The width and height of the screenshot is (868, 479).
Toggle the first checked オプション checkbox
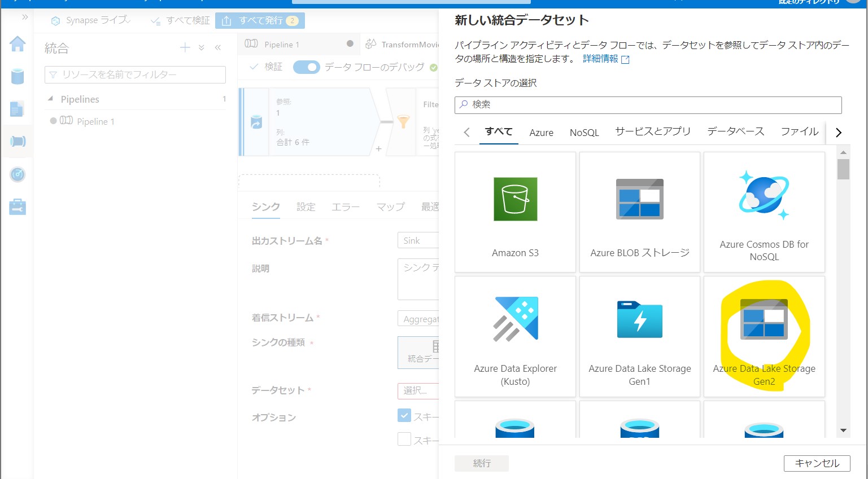[404, 416]
